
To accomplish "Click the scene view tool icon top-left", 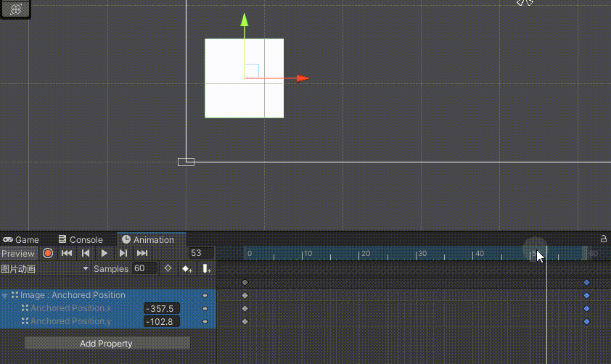I will pyautogui.click(x=15, y=9).
